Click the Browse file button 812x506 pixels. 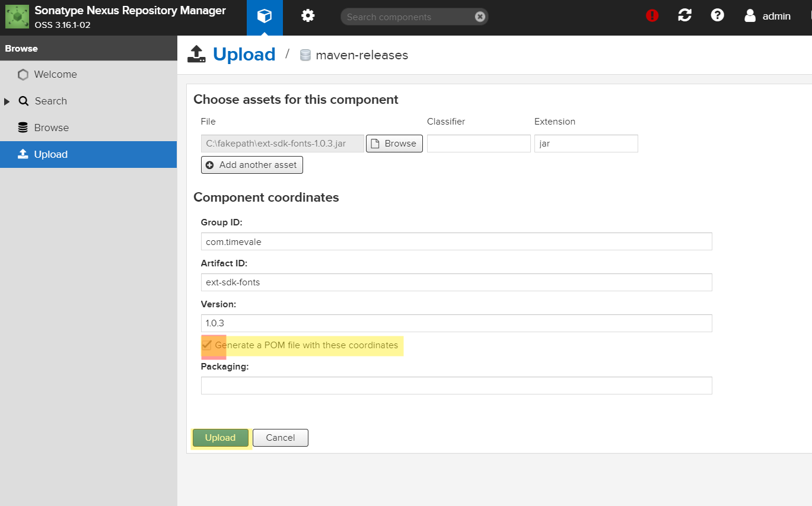pyautogui.click(x=394, y=144)
